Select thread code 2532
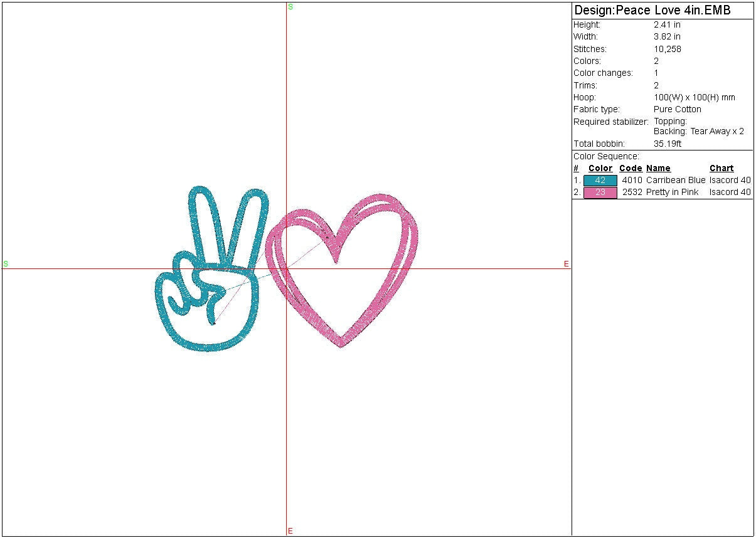Image resolution: width=756 pixels, height=538 pixels. pyautogui.click(x=632, y=193)
